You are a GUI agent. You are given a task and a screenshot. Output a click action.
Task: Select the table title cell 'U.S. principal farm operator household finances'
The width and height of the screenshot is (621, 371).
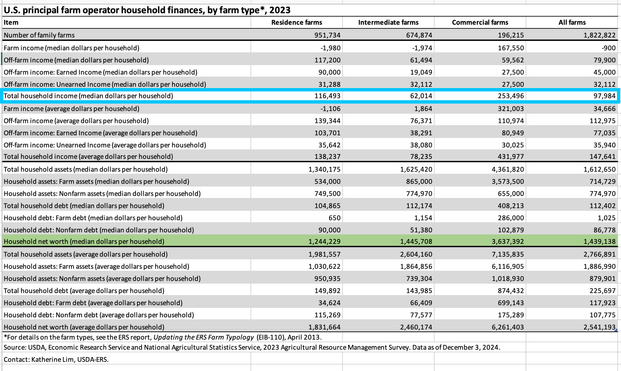[147, 10]
